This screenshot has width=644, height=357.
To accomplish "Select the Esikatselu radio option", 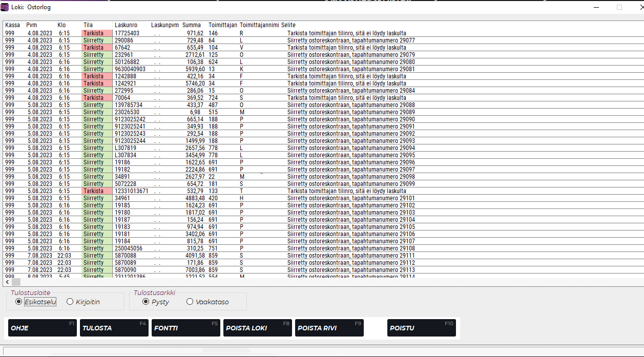I will click(19, 302).
